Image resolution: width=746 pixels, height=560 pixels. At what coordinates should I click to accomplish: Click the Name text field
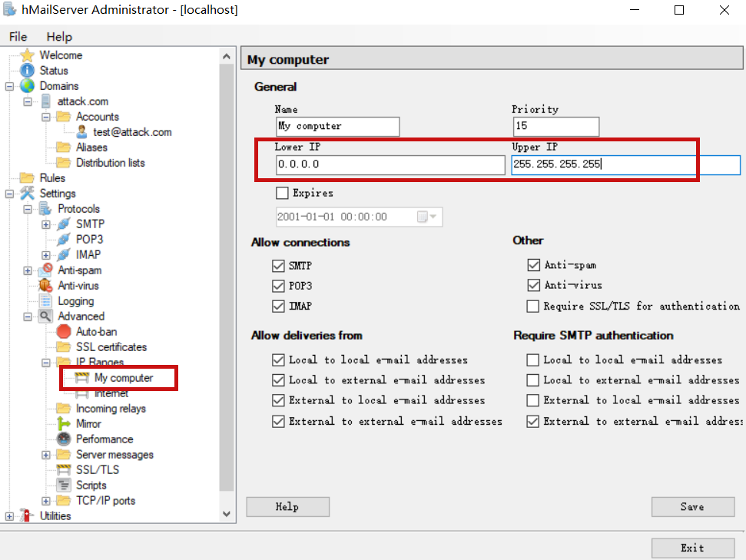click(x=337, y=126)
